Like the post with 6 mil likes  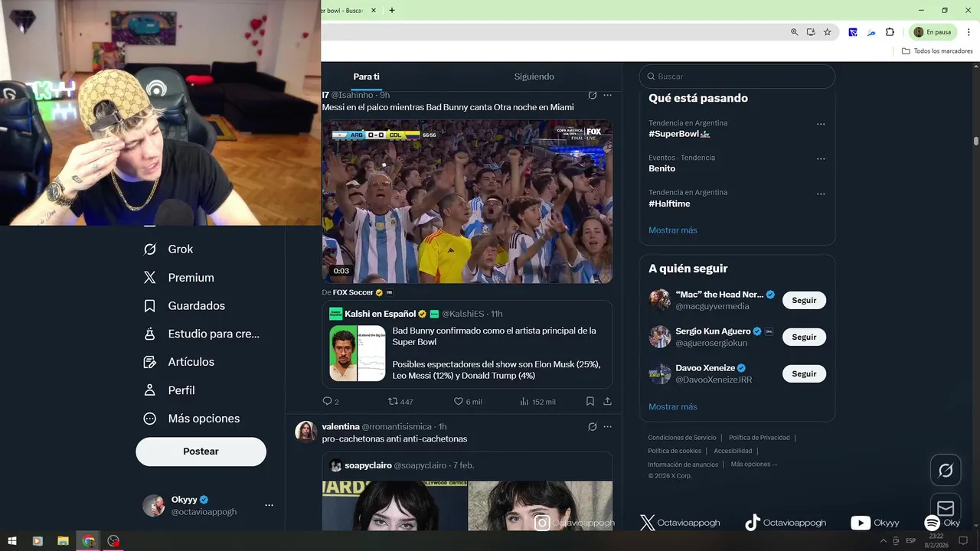tap(468, 401)
